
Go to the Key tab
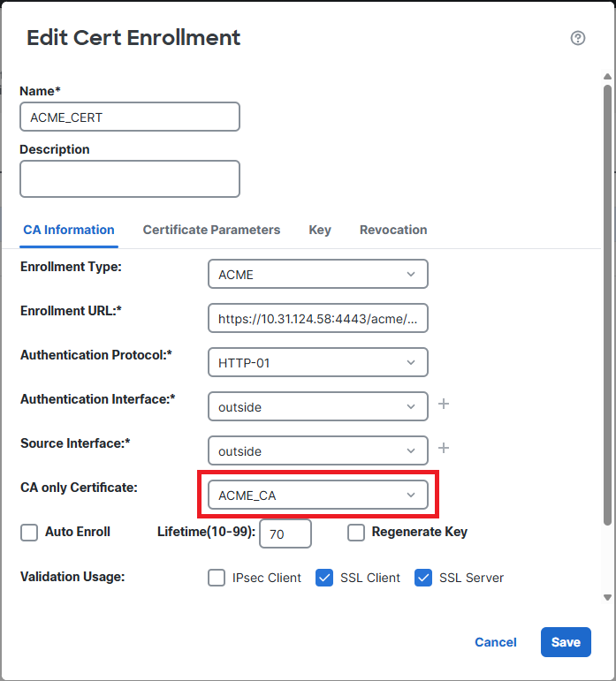(x=320, y=230)
